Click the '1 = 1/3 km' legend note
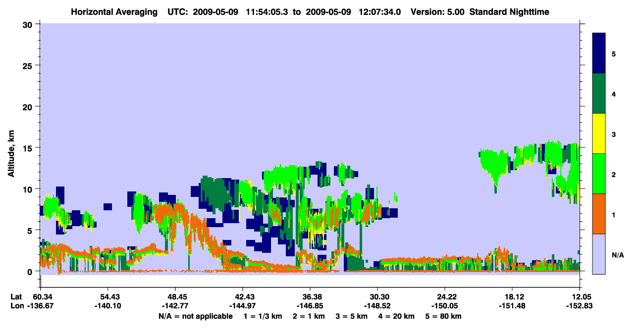 (x=262, y=316)
